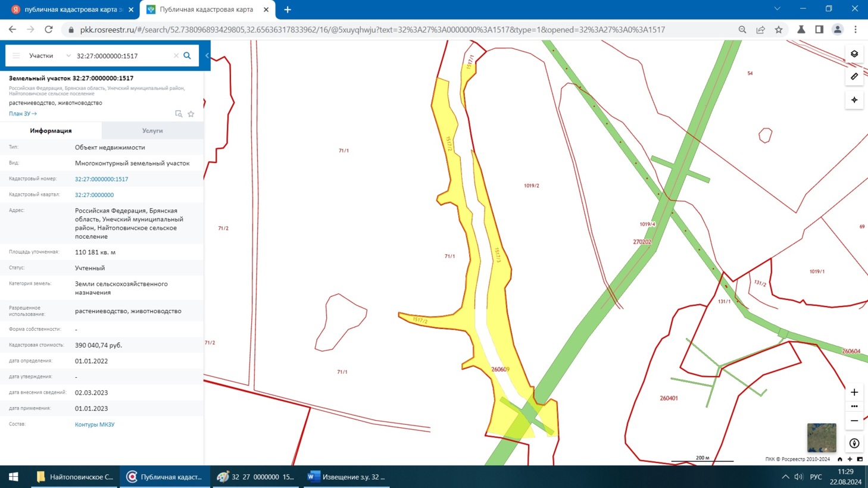The height and width of the screenshot is (488, 868).
Task: Select the Информация tab
Action: point(51,130)
